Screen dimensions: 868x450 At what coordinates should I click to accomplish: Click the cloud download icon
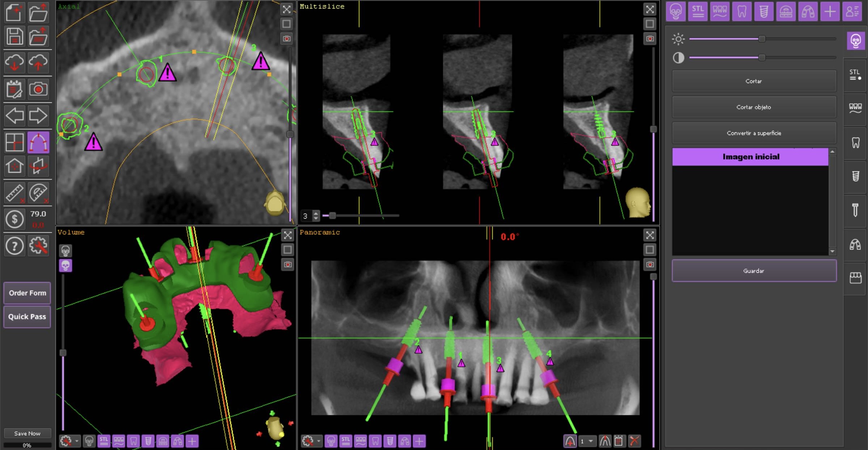(14, 63)
